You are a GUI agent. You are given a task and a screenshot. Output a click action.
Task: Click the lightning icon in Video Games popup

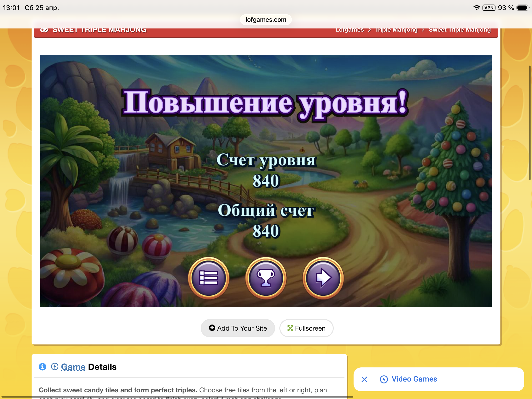click(x=384, y=379)
